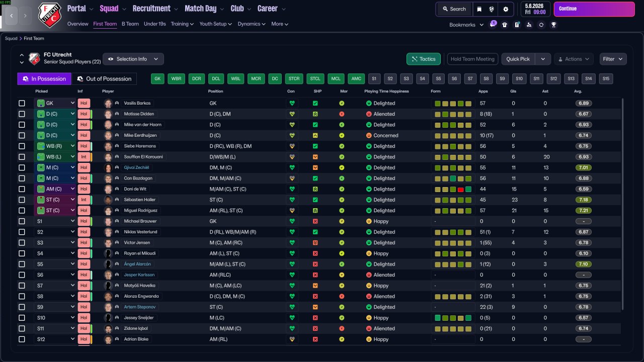Click the Quick Pick button
Screen dimensions: 644x362
518,59
